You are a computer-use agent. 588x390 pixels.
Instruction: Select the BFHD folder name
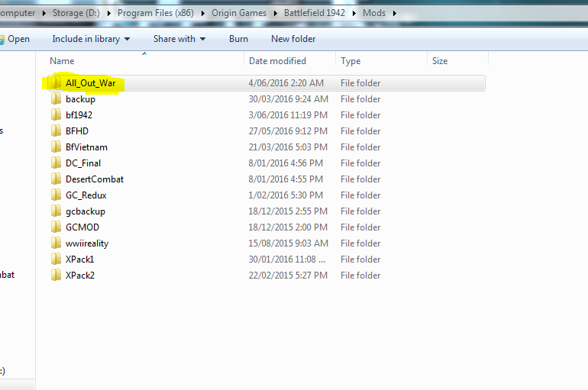(x=77, y=131)
